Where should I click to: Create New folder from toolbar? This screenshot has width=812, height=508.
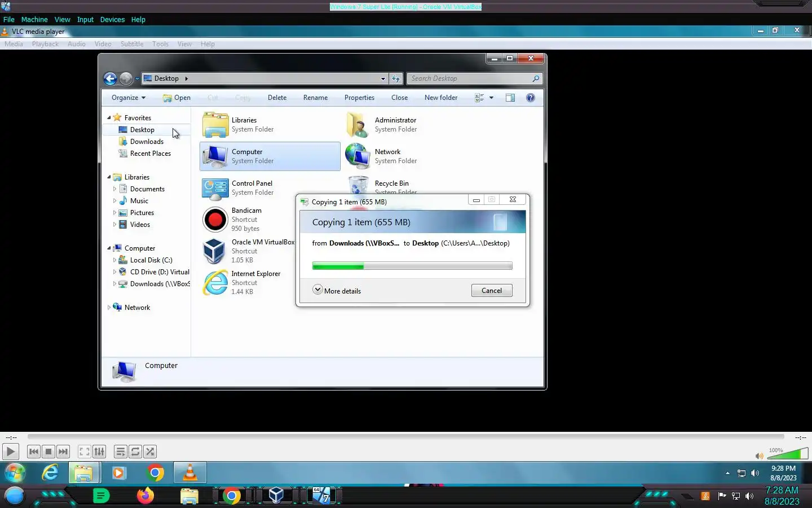pos(441,98)
